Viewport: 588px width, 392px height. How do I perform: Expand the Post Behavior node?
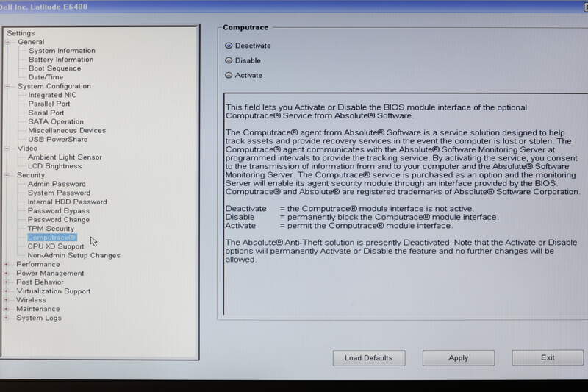tap(7, 282)
